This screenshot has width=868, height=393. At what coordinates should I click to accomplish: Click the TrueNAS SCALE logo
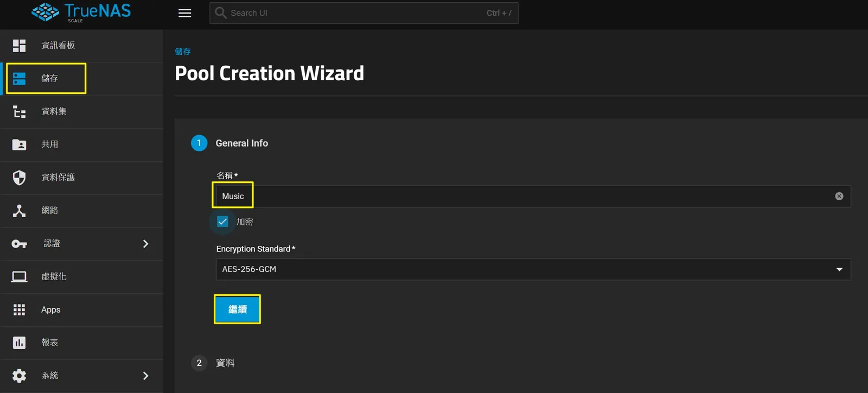[x=81, y=12]
